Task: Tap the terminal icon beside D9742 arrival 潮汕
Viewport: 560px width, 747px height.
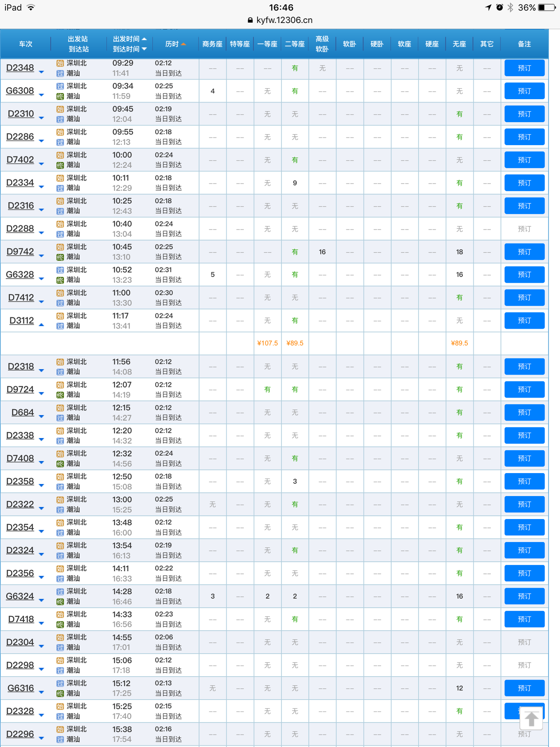Action: click(x=60, y=257)
